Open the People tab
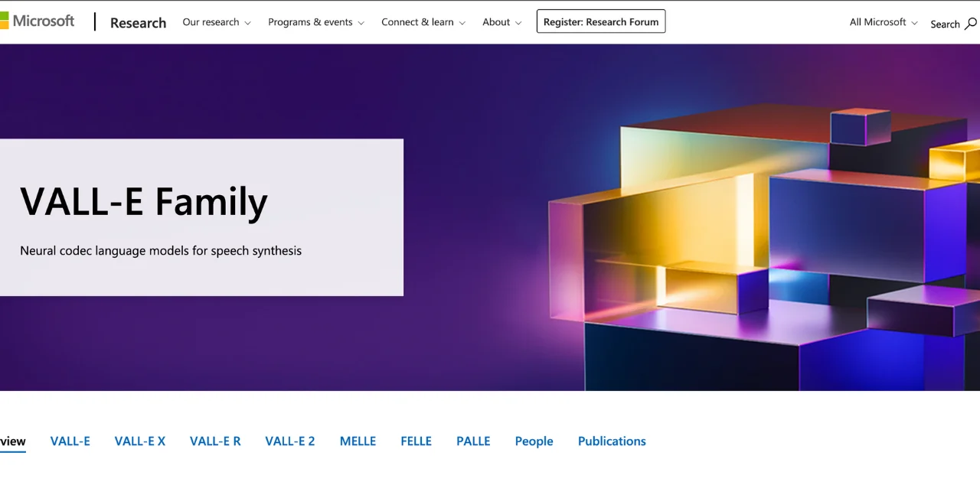The height and width of the screenshot is (482, 980). click(534, 441)
